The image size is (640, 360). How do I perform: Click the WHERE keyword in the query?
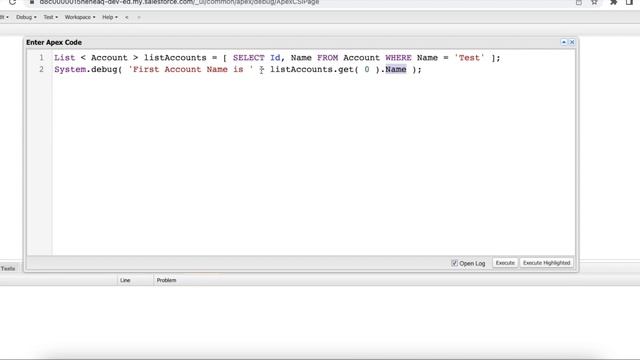[398, 58]
